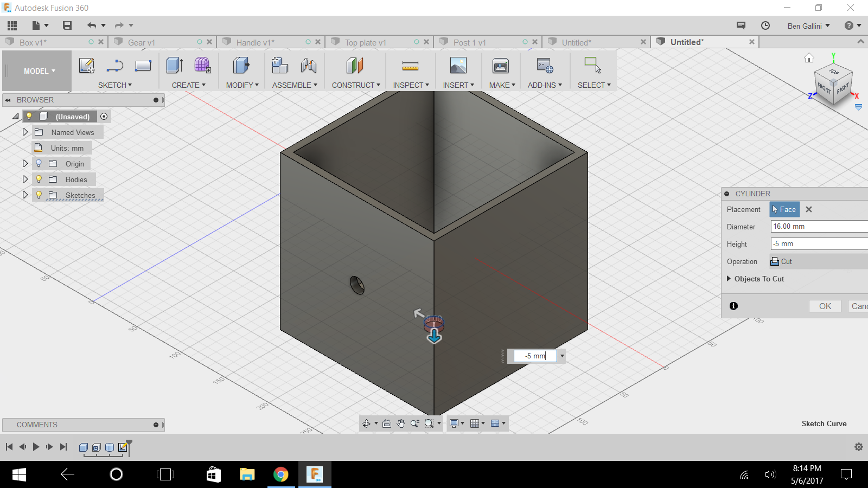Click the Extrude tool icon
868x488 pixels.
(x=175, y=66)
